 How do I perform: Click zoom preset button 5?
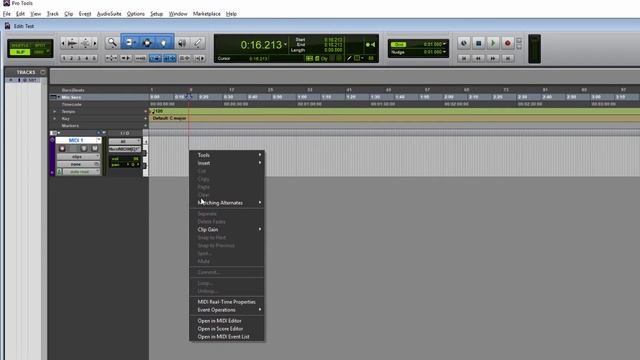(x=94, y=58)
